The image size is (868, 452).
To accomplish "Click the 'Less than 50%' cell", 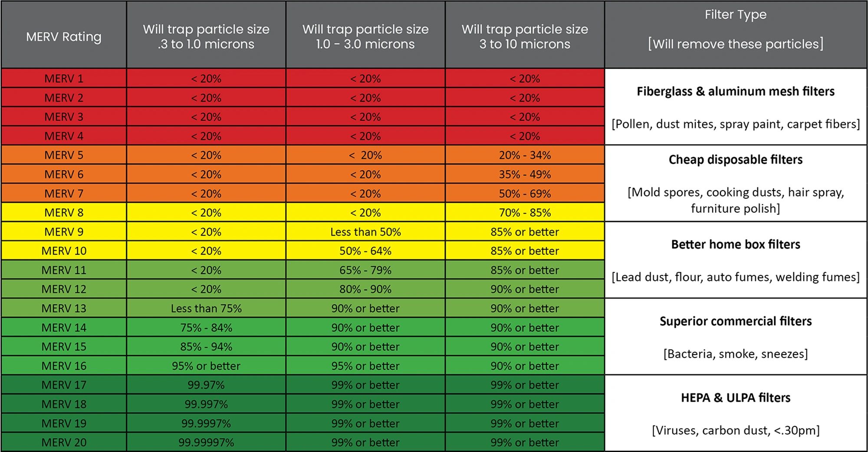I will tap(365, 232).
